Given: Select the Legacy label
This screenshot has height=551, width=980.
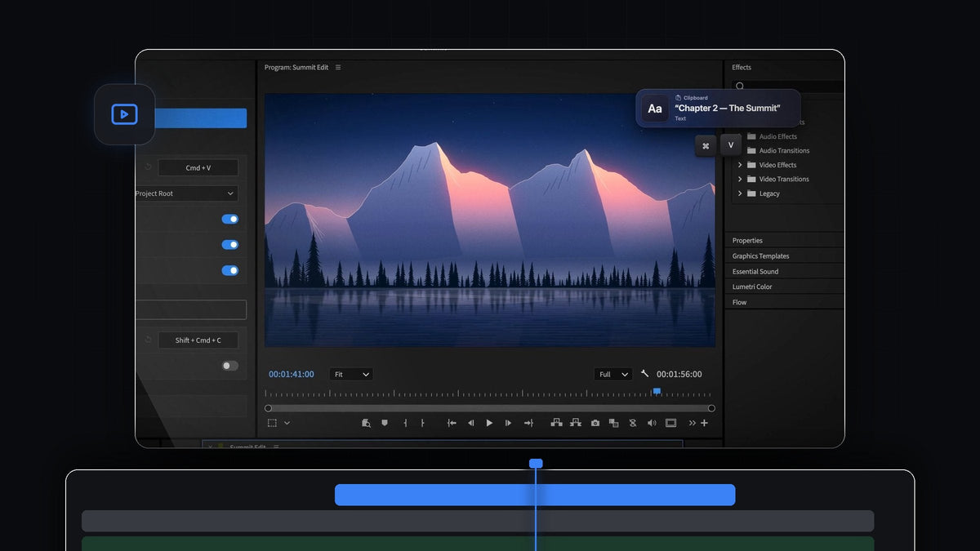Looking at the screenshot, I should [769, 193].
